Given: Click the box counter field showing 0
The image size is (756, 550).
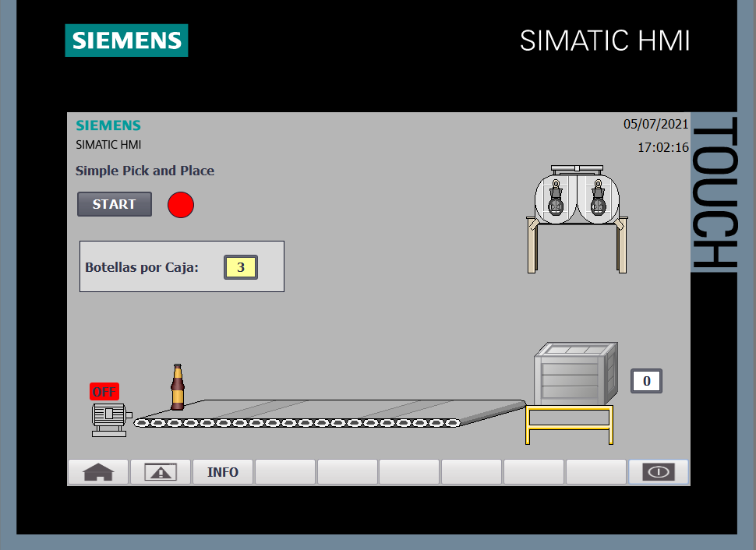Looking at the screenshot, I should (x=646, y=381).
